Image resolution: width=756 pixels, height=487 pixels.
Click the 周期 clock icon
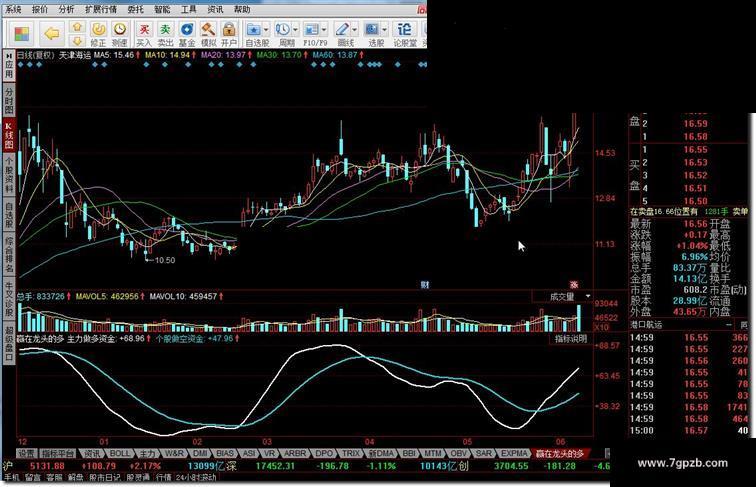click(x=283, y=29)
